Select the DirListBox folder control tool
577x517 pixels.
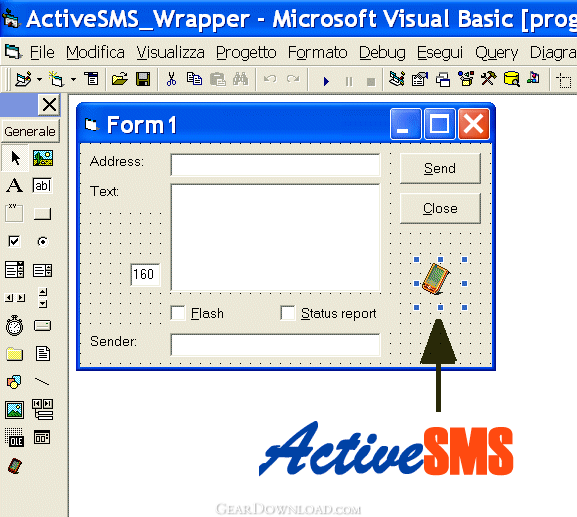[14, 354]
